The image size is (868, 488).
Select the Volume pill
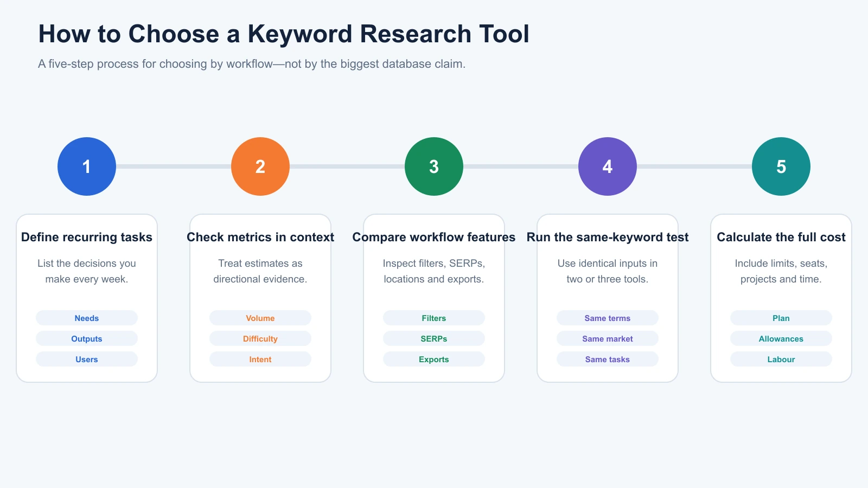click(x=260, y=318)
